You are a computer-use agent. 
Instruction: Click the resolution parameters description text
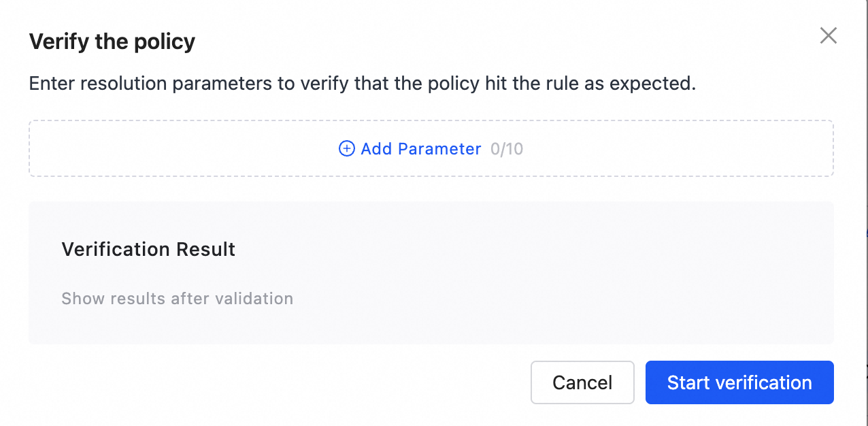[x=363, y=84]
